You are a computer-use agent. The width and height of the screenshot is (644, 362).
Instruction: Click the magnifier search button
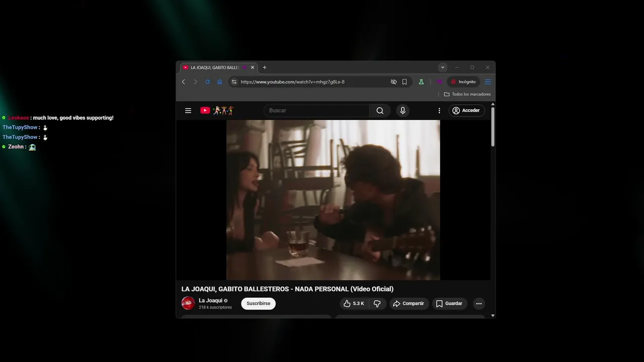[380, 111]
